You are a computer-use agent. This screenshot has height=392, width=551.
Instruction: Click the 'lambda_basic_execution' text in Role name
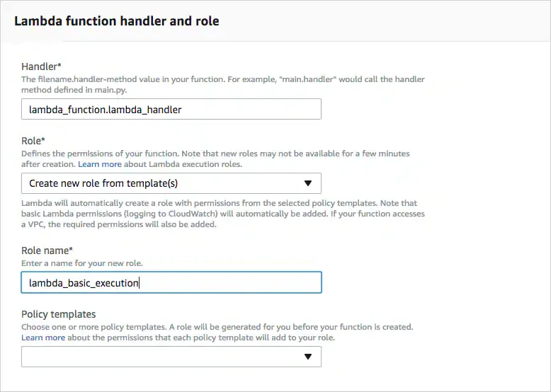[x=84, y=283]
